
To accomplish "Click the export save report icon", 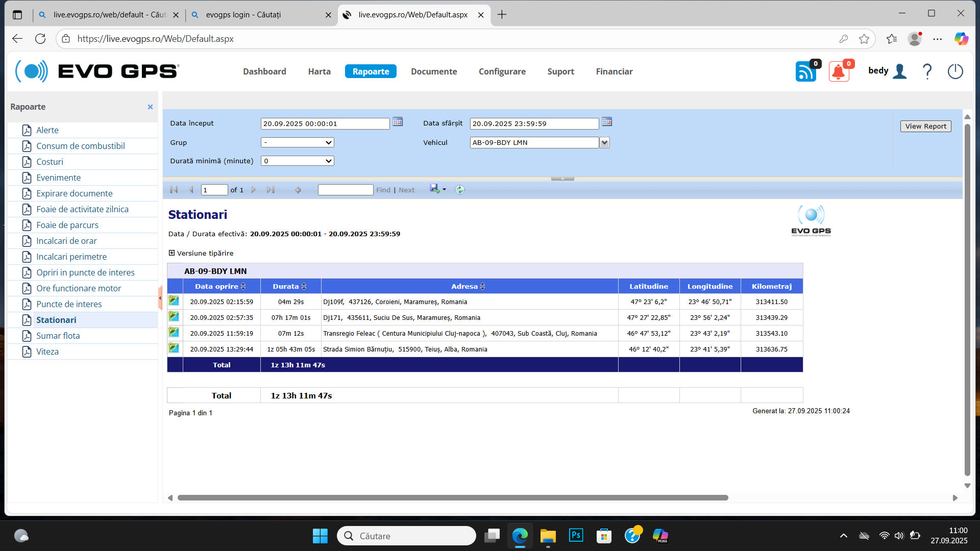I will tap(435, 189).
